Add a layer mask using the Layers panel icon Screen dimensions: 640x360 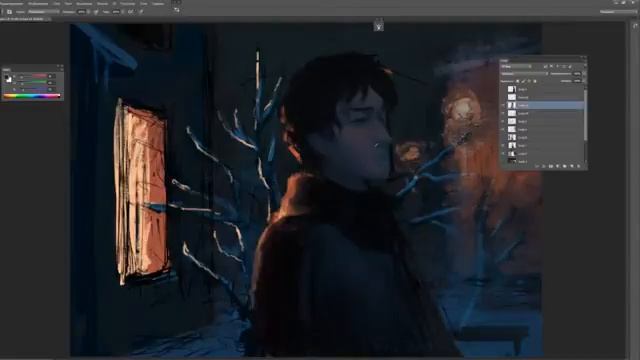(x=551, y=166)
